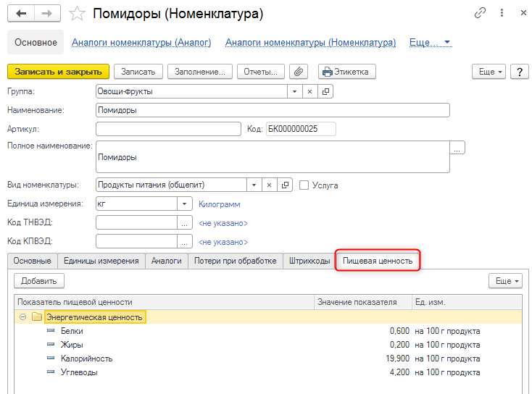
Task: Copy link to this item
Action: click(480, 13)
